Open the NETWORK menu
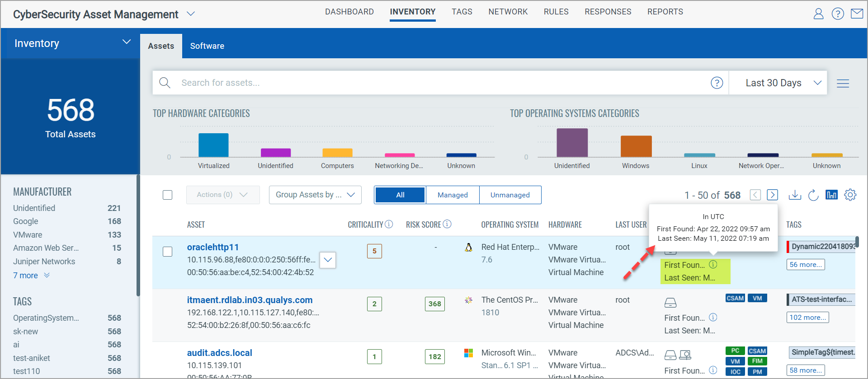The height and width of the screenshot is (379, 868). tap(508, 12)
